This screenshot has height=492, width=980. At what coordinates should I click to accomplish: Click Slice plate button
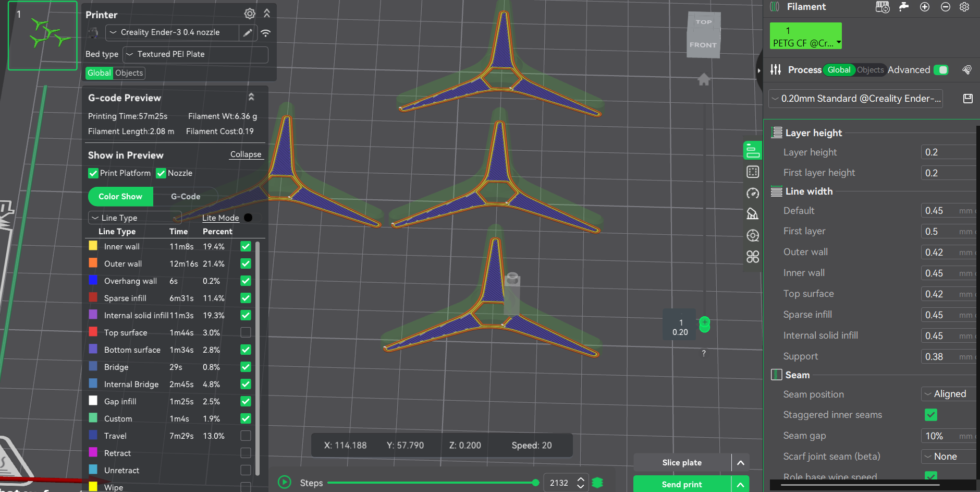(682, 463)
